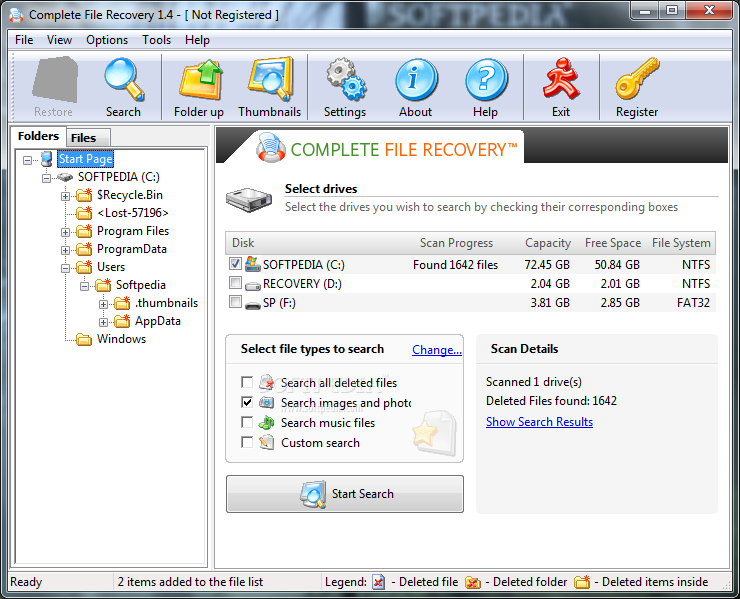Check the RECOVERY (D:) drive checkbox
Viewport: 740px width, 599px height.
[235, 283]
